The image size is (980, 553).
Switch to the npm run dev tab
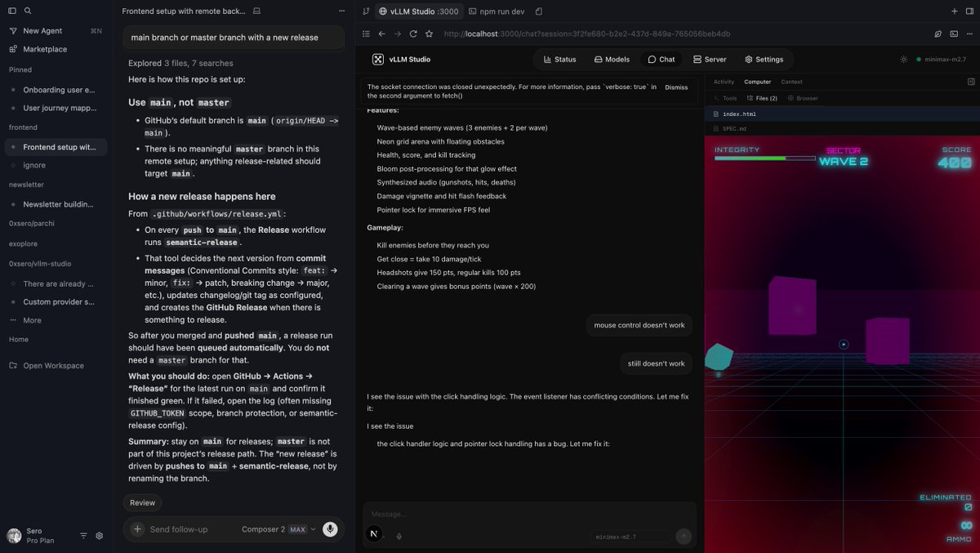tap(497, 11)
